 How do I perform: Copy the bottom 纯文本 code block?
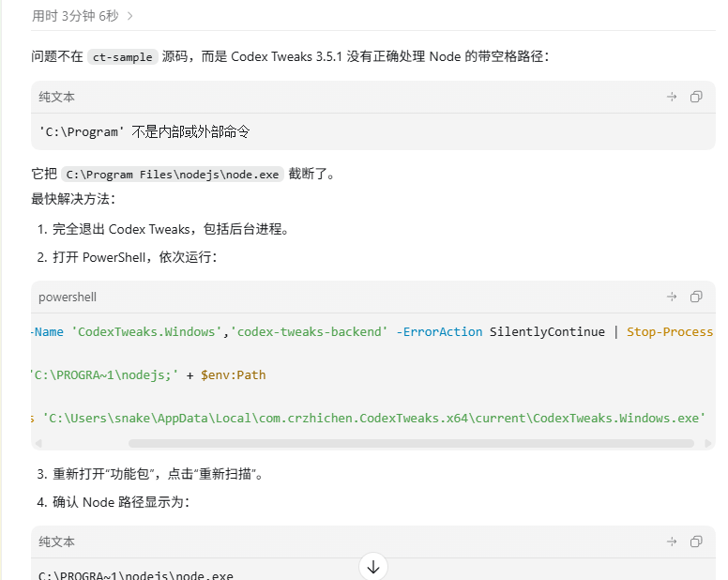point(696,542)
